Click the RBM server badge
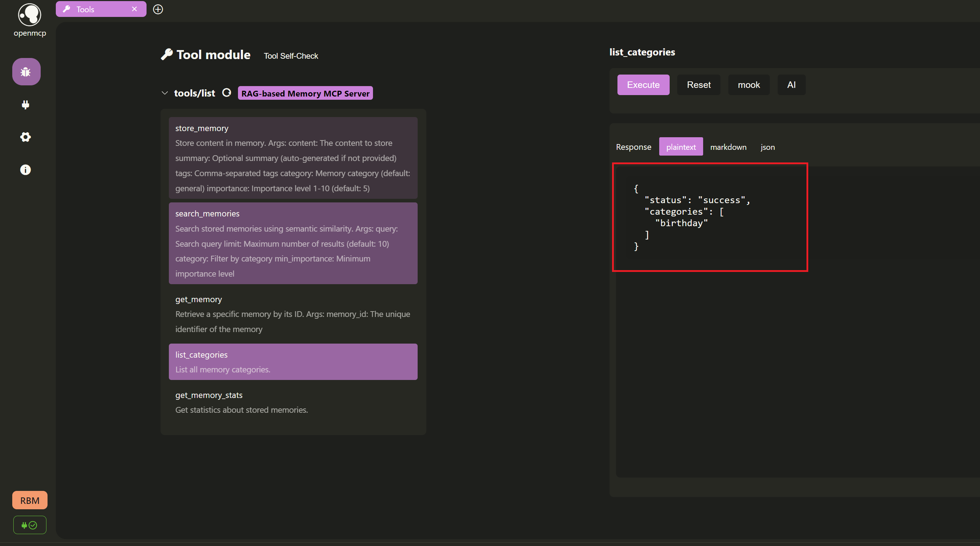The width and height of the screenshot is (980, 546). pos(30,500)
